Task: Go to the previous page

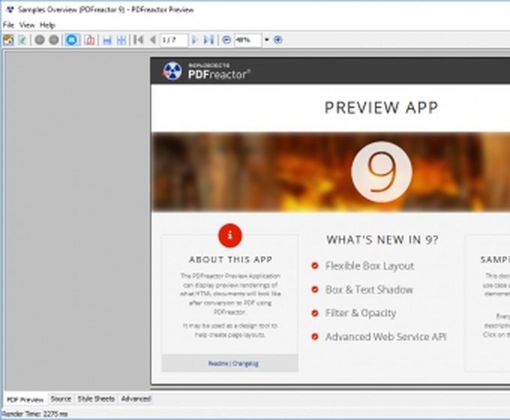Action: (x=152, y=40)
